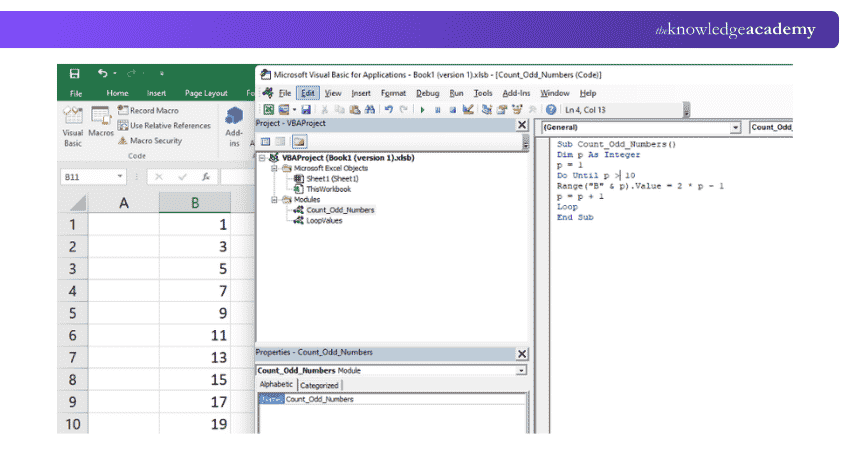Open Object Browser toolbar icon
850x450 pixels.
[x=517, y=110]
